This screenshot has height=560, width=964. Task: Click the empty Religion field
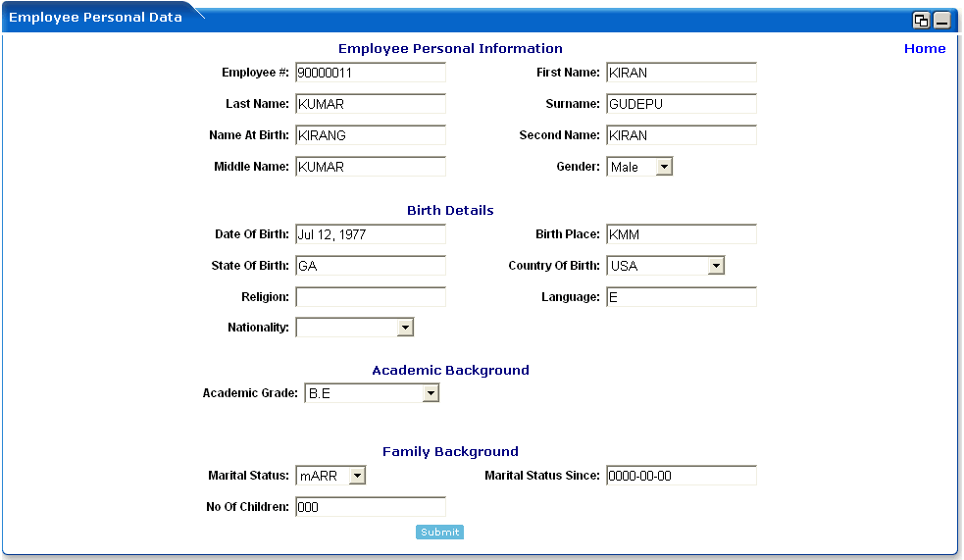tap(371, 297)
